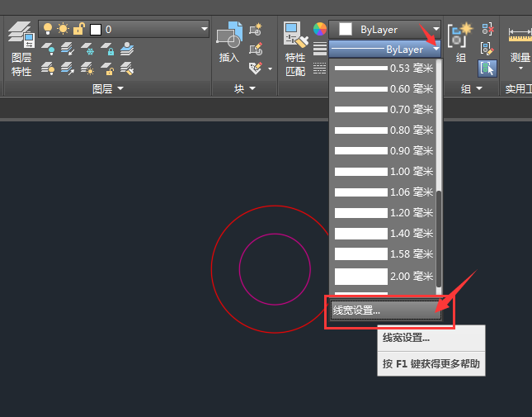Viewport: 532px width, 417px height.
Task: Select 1.00 毫米 lineweight
Action: [x=384, y=172]
